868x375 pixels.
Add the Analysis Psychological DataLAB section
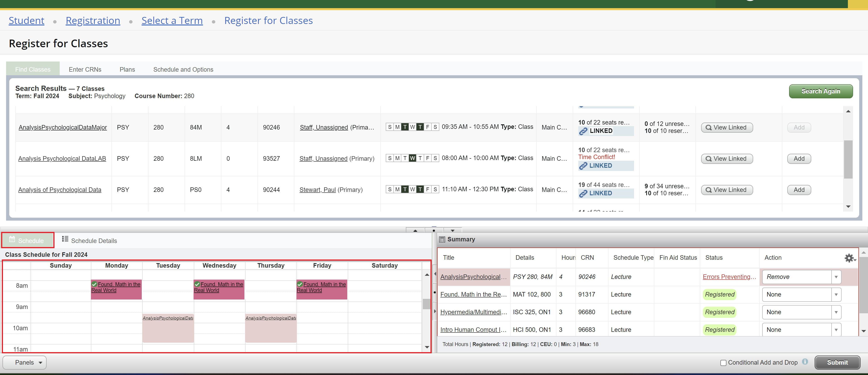click(x=799, y=159)
